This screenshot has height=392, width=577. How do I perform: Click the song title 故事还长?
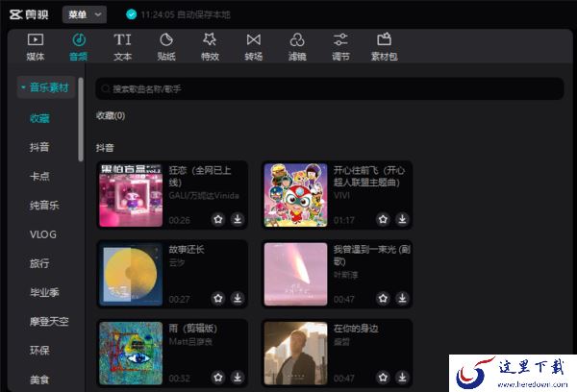(x=187, y=249)
